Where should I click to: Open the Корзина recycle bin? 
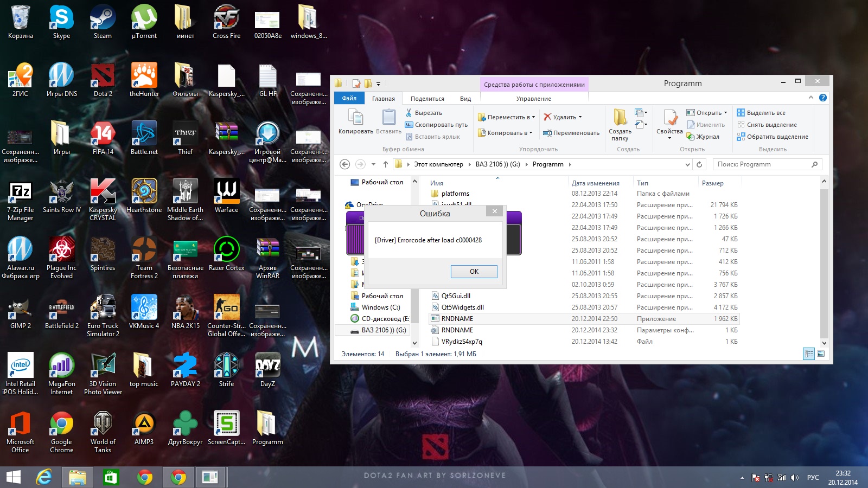[x=20, y=22]
